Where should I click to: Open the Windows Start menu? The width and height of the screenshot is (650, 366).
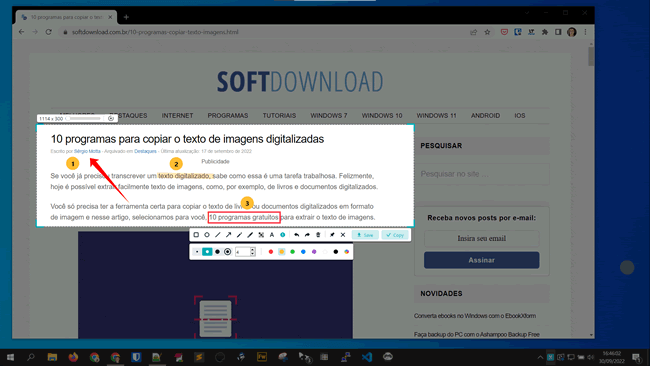(x=10, y=357)
